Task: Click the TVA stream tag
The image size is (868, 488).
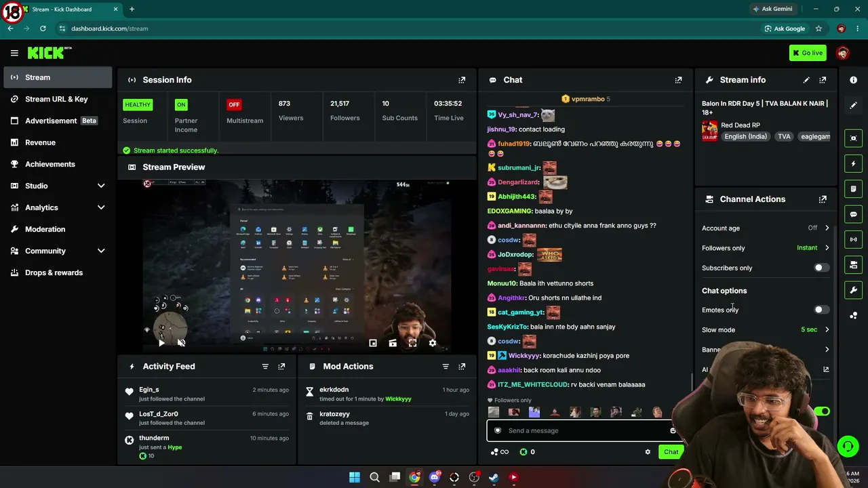Action: (x=784, y=136)
